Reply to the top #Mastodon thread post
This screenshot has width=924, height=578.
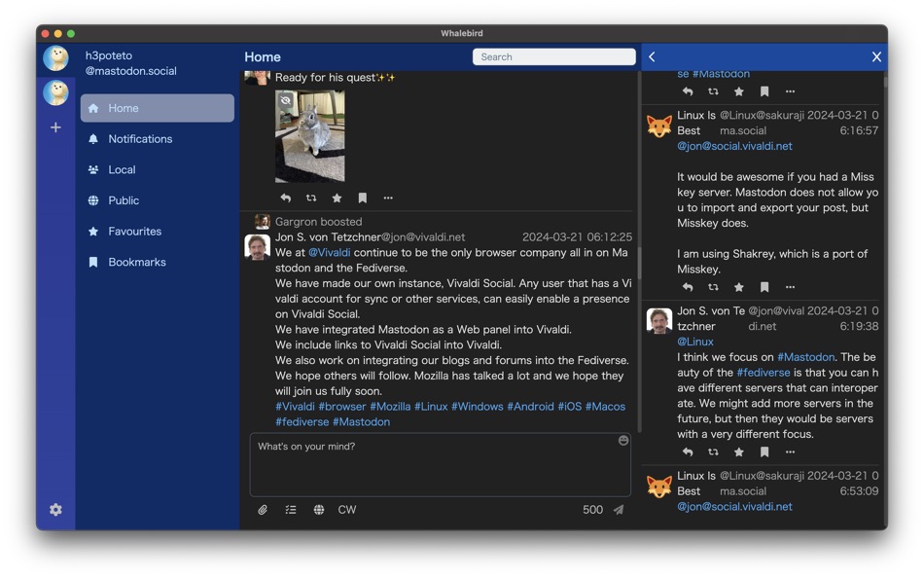687,91
